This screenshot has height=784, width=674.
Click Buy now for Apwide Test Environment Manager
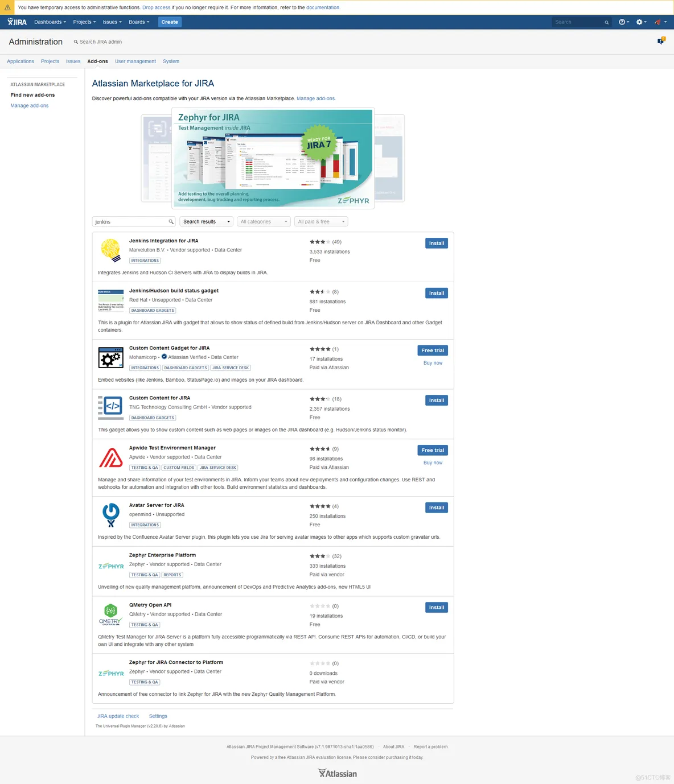coord(433,463)
